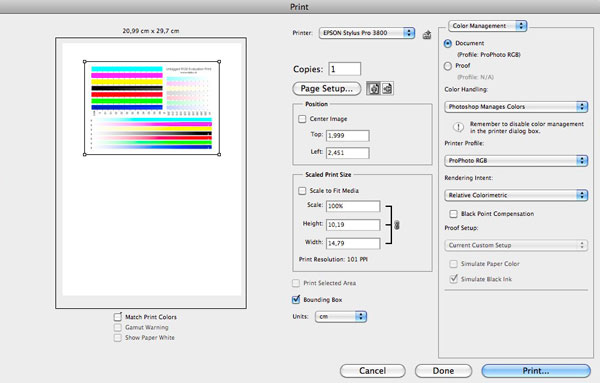Image resolution: width=600 pixels, height=383 pixels.
Task: Click the Copies input field
Action: tap(344, 69)
